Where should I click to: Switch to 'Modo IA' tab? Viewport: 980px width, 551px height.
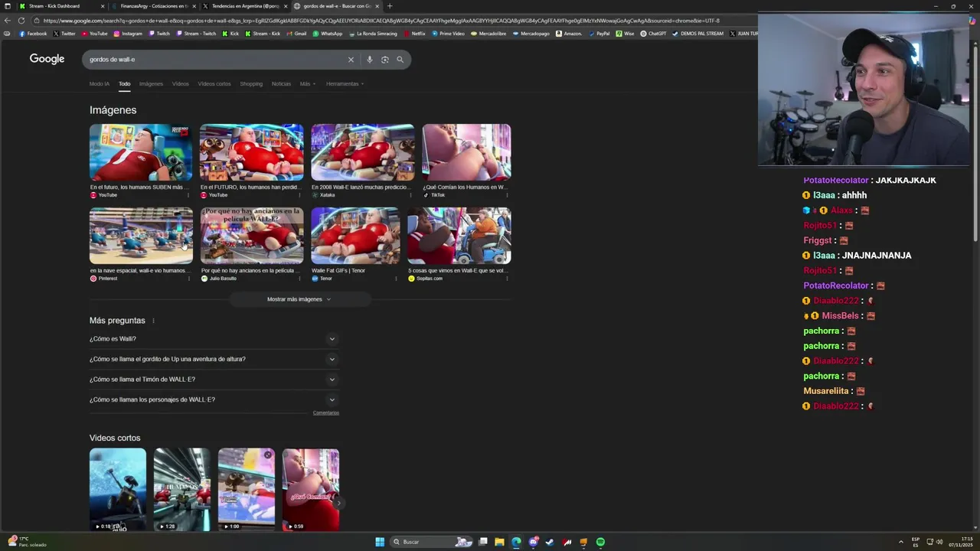(x=99, y=84)
